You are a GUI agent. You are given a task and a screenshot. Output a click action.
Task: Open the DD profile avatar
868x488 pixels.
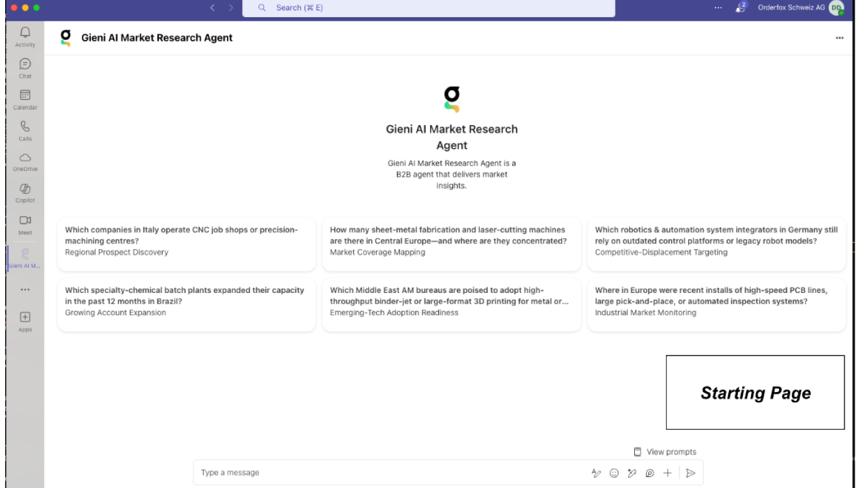click(836, 8)
